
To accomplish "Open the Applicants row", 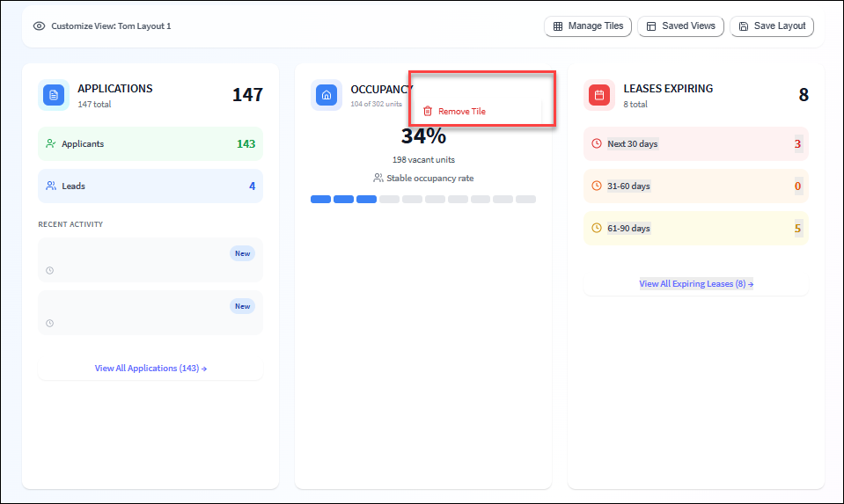I will pyautogui.click(x=150, y=143).
